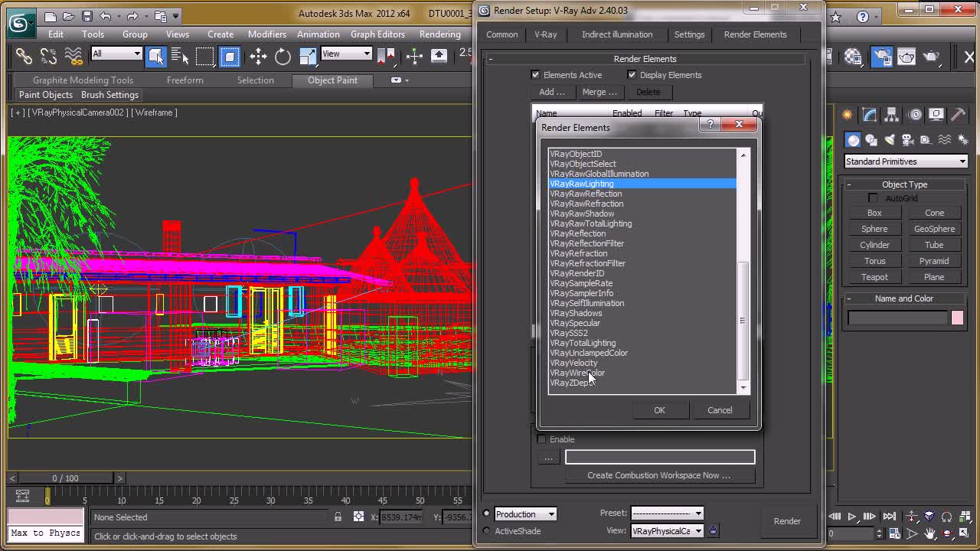The image size is (980, 551).
Task: Open Render Setup teapot icon in main toolbar
Action: coord(881,57)
